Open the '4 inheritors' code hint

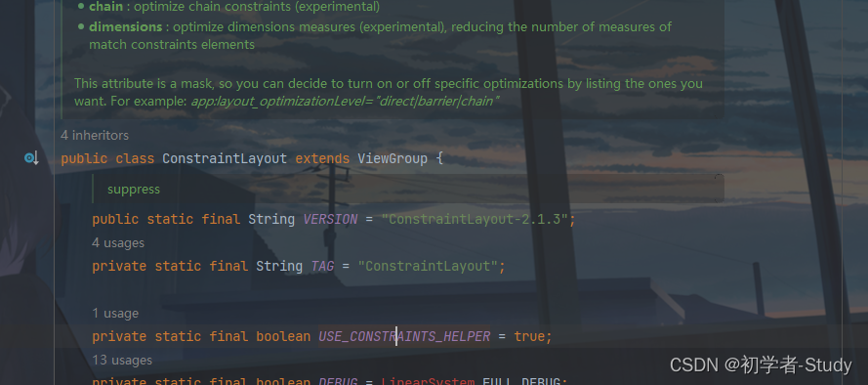tap(95, 136)
